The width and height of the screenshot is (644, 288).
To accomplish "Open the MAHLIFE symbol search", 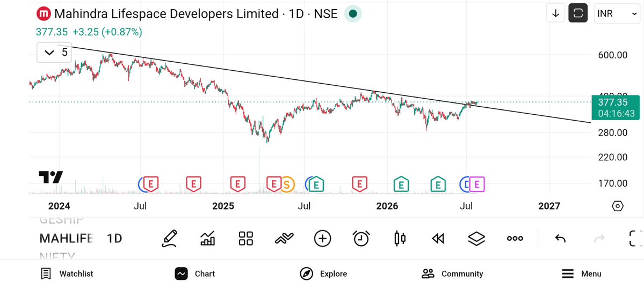I will coord(66,238).
